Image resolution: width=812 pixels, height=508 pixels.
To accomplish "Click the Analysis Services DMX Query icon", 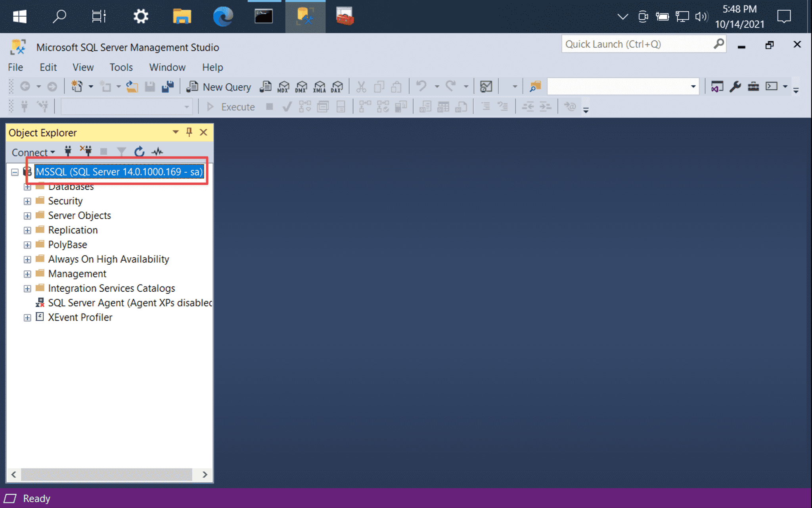I will point(301,87).
